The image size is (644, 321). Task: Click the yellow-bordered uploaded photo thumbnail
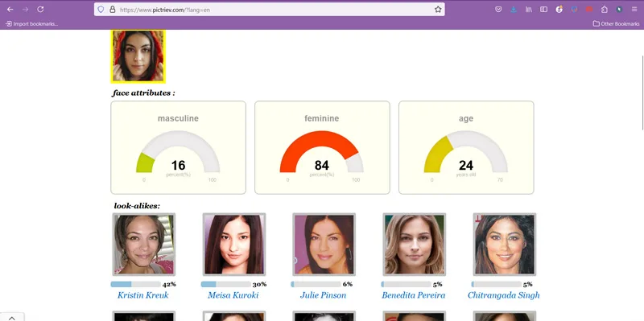tap(138, 56)
